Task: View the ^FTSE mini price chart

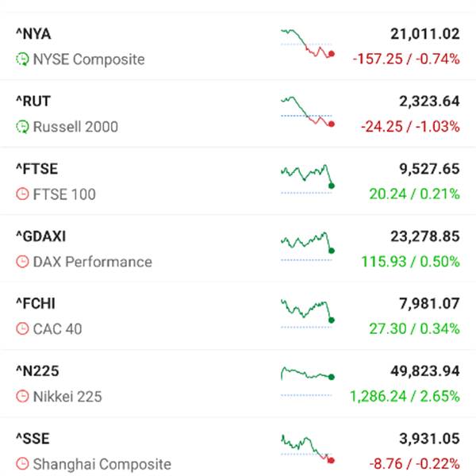Action: tap(307, 179)
